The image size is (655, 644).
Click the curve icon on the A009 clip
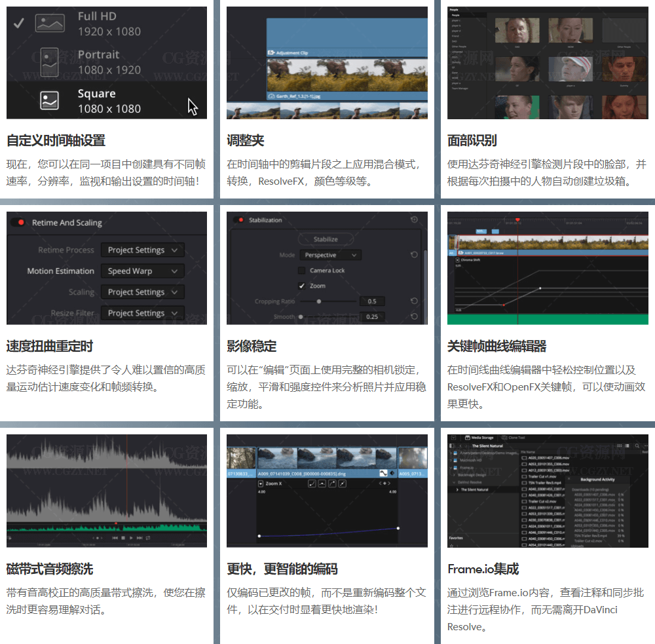click(x=383, y=472)
